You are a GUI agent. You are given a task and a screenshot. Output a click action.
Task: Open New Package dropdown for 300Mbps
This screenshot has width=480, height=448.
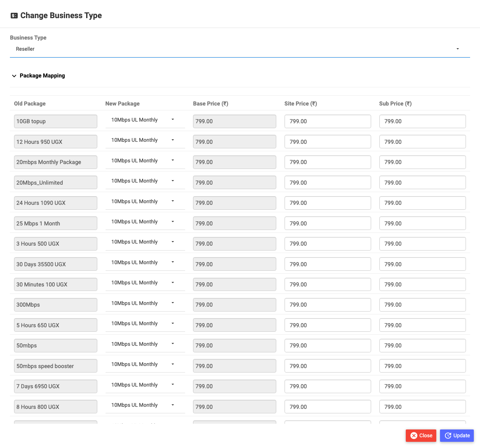point(145,303)
